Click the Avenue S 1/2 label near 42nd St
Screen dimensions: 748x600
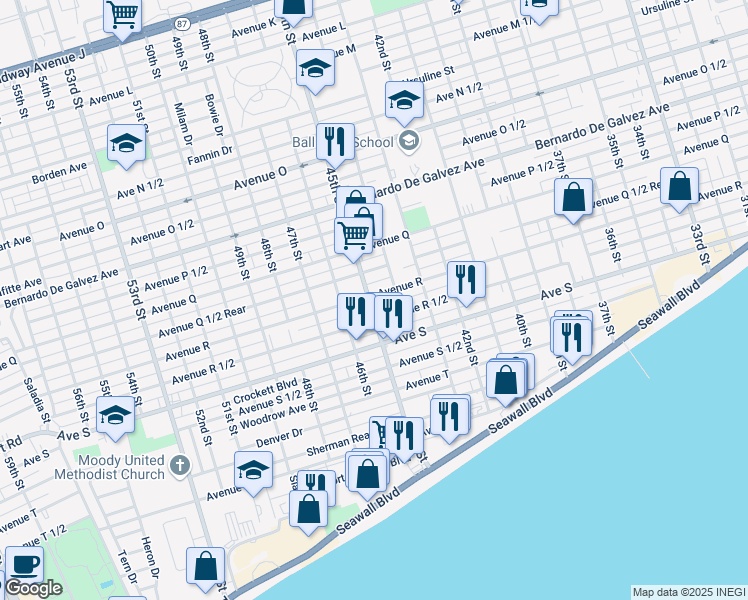pos(430,355)
